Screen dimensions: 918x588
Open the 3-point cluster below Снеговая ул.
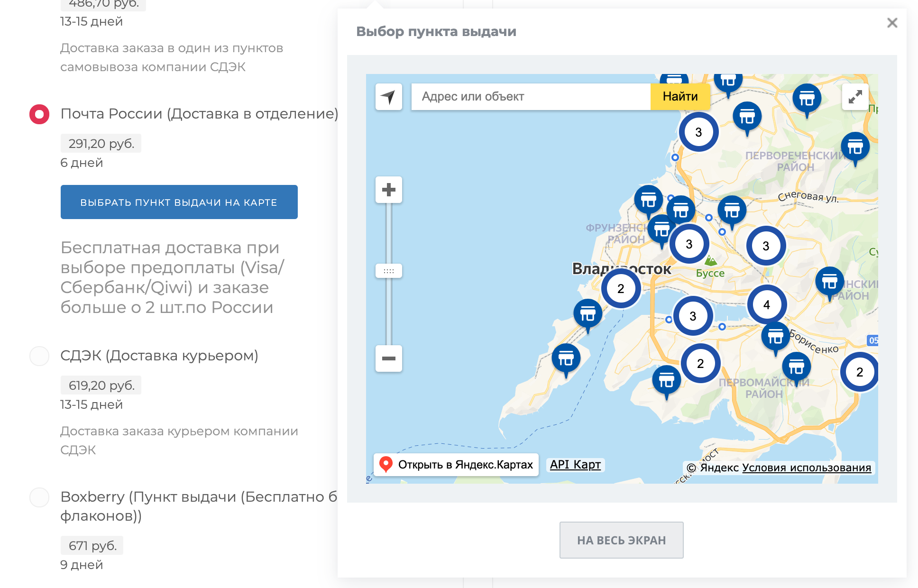[766, 246]
